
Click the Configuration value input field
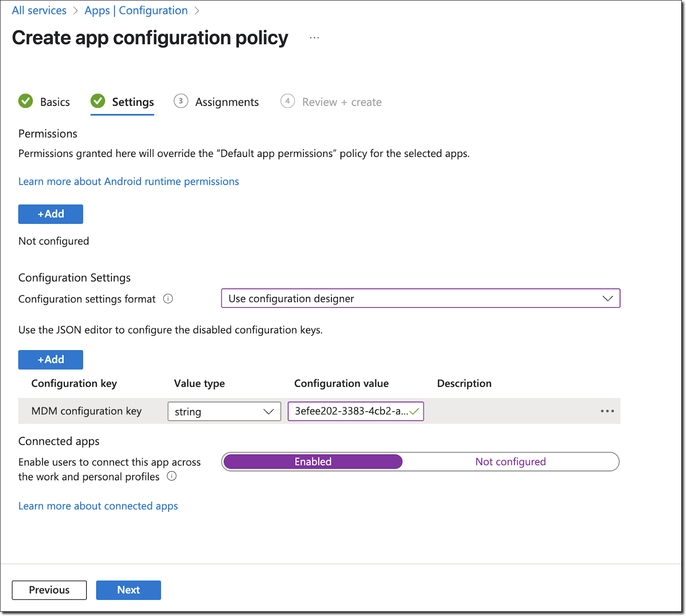pyautogui.click(x=351, y=411)
